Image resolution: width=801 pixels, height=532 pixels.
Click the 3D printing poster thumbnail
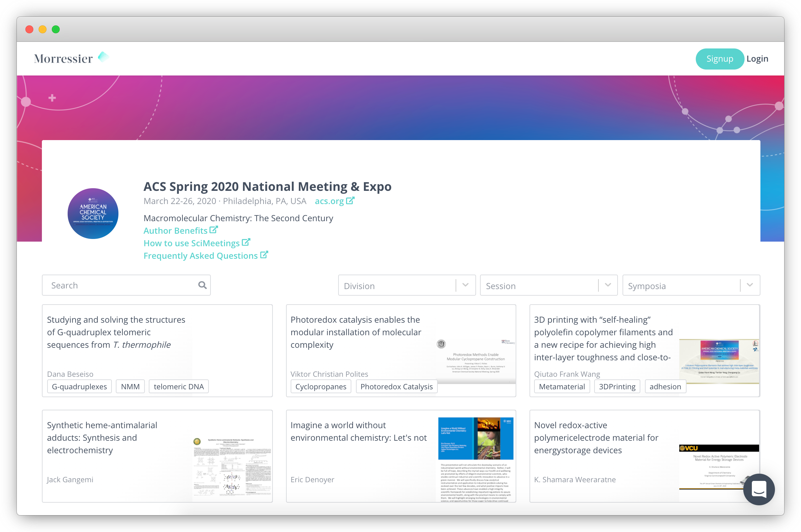pos(719,361)
